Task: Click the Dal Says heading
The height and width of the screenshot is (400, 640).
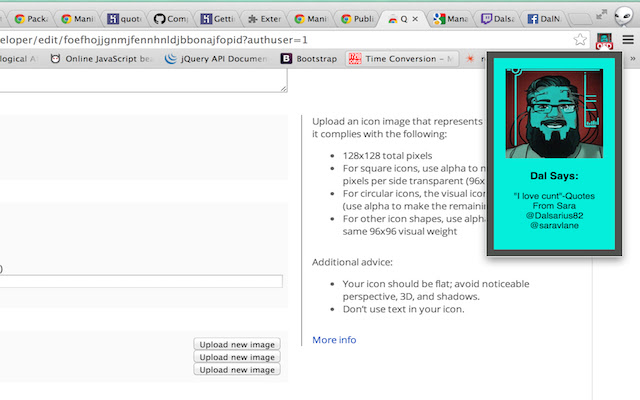Action: tap(554, 176)
